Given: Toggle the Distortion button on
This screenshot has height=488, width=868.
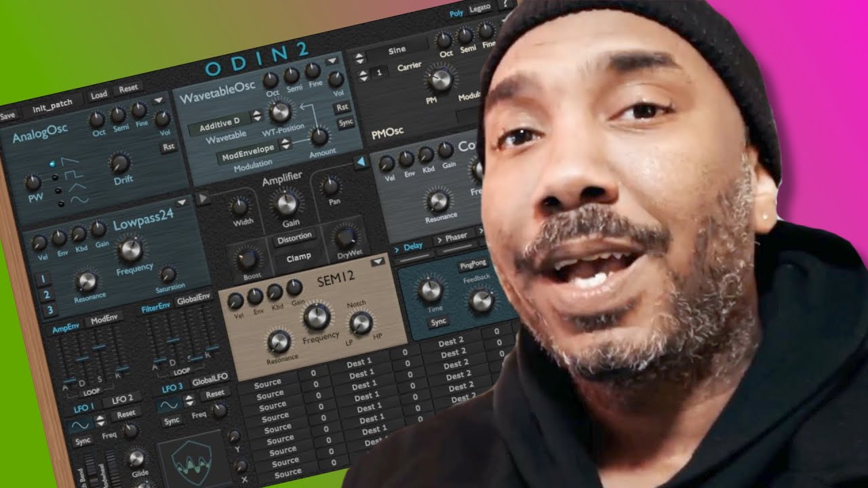Looking at the screenshot, I should pyautogui.click(x=294, y=237).
